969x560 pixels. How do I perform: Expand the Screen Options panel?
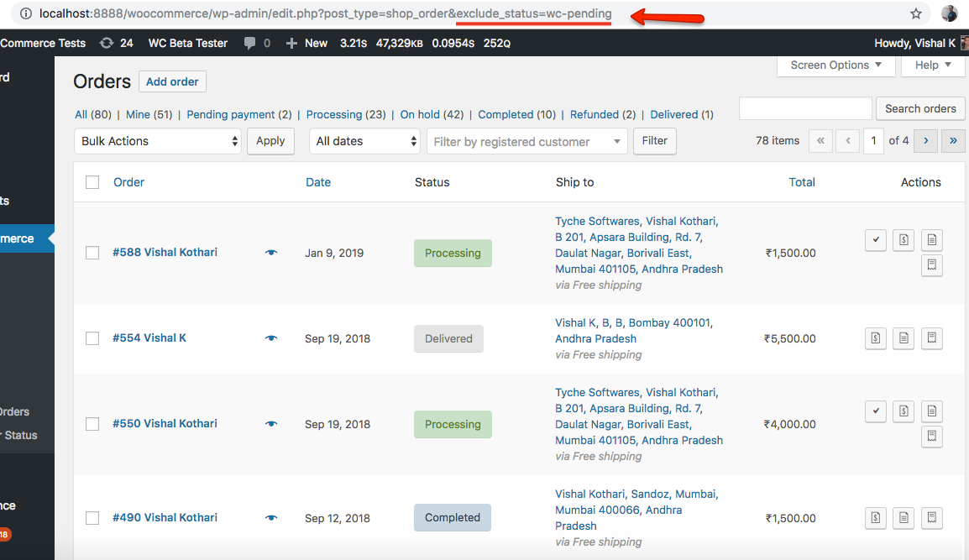(835, 65)
